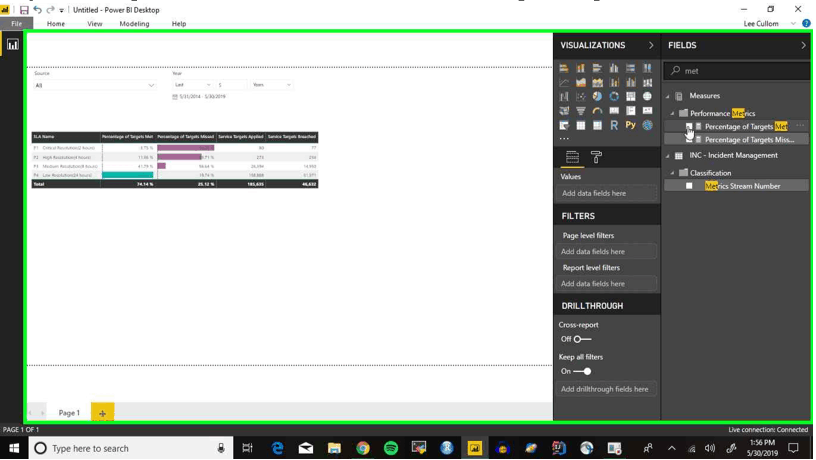The height and width of the screenshot is (460, 816).
Task: Select the KPI visual
Action: (647, 111)
